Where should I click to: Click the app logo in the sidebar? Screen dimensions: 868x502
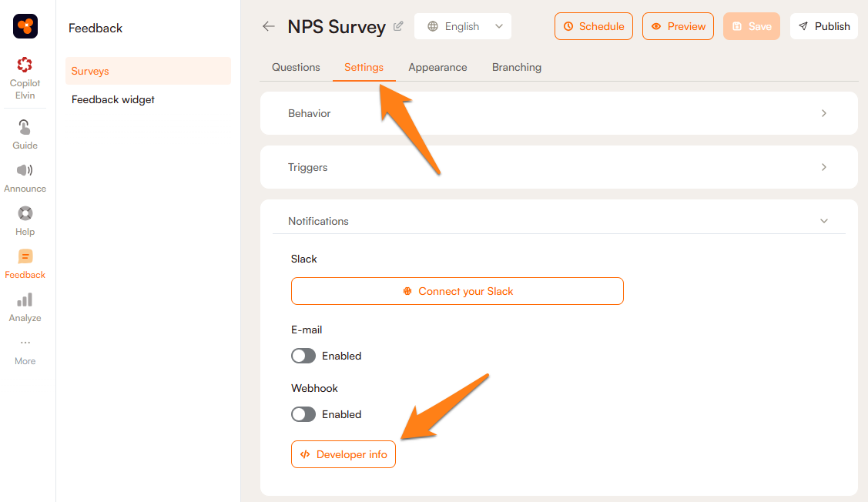click(25, 26)
